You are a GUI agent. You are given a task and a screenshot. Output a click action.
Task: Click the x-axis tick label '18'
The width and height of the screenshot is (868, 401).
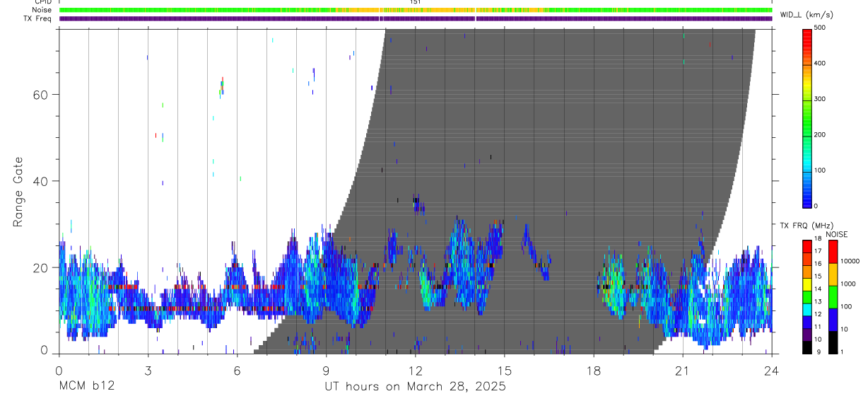pos(593,370)
